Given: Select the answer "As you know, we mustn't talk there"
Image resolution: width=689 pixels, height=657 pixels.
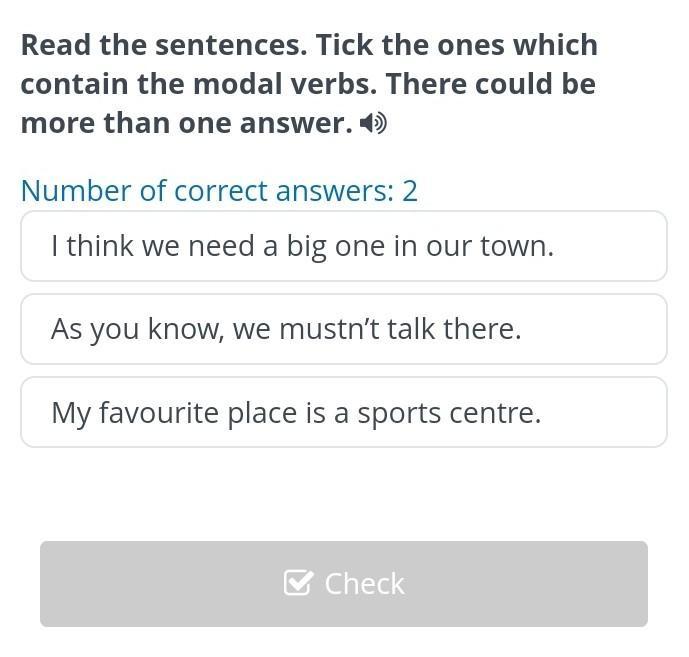Looking at the screenshot, I should (x=343, y=329).
